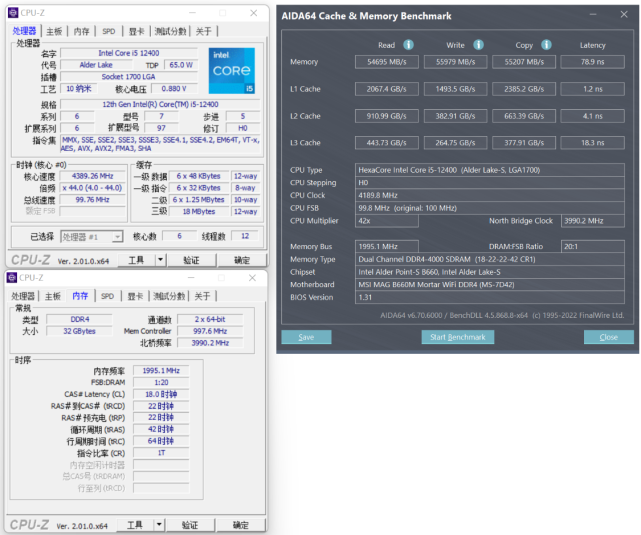Open the 测试分数 tab in lower CPU-Z
This screenshot has width=641, height=535.
pos(169,296)
